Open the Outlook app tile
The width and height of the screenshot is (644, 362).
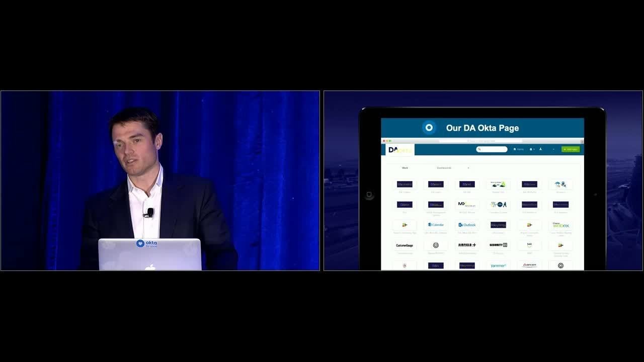click(467, 225)
